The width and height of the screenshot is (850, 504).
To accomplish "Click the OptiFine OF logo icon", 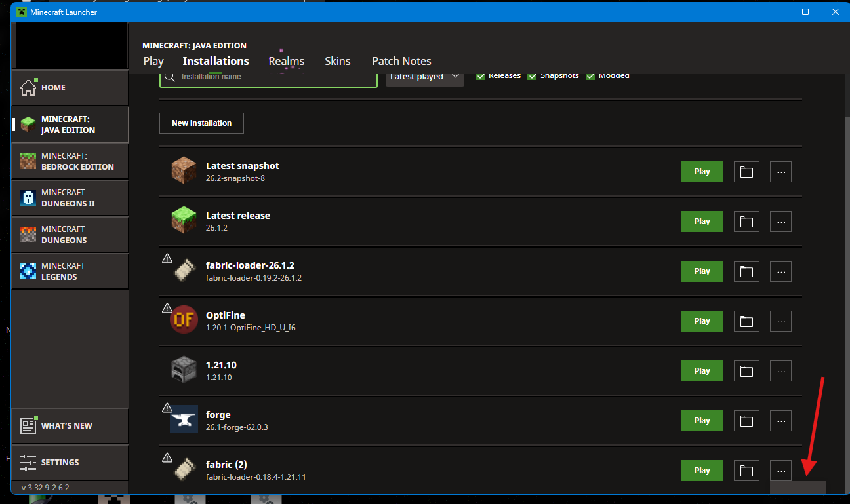I will tap(184, 320).
